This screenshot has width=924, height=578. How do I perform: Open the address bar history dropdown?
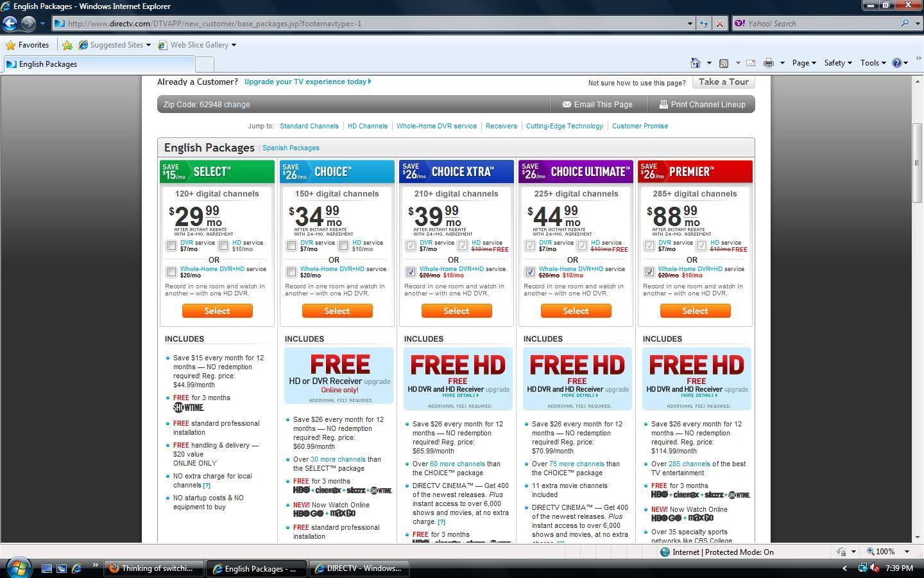tap(690, 24)
